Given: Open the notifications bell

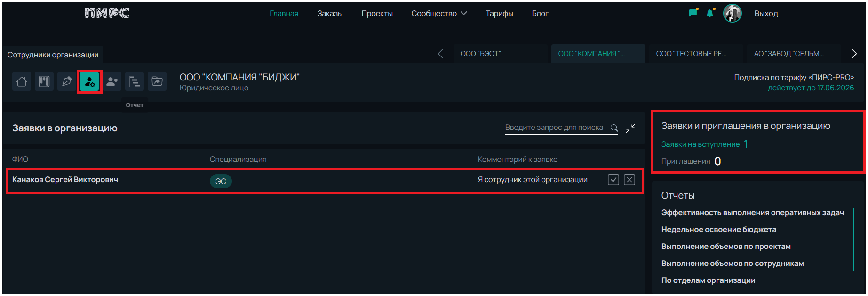Looking at the screenshot, I should (x=710, y=13).
